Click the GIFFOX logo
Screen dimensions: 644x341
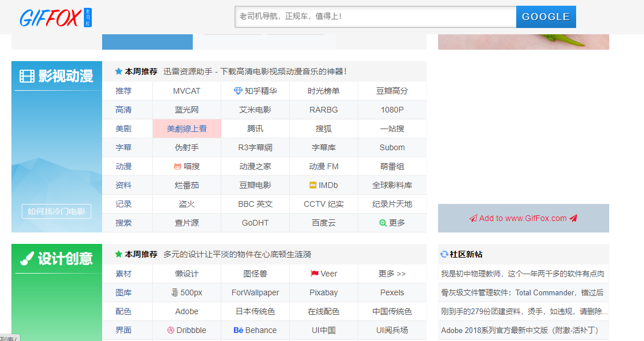tap(55, 18)
